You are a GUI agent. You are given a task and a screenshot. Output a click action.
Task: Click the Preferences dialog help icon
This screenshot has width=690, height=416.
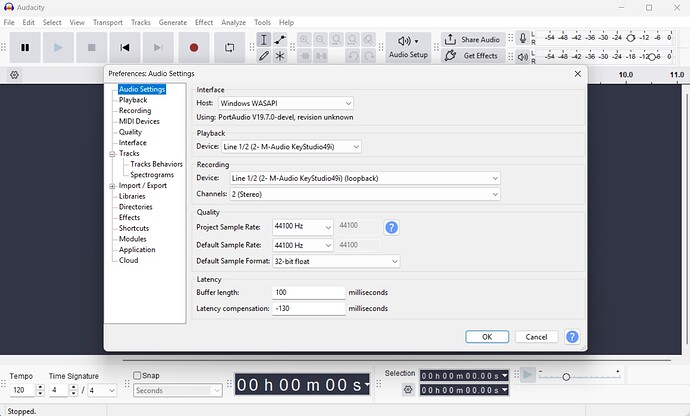tap(572, 337)
